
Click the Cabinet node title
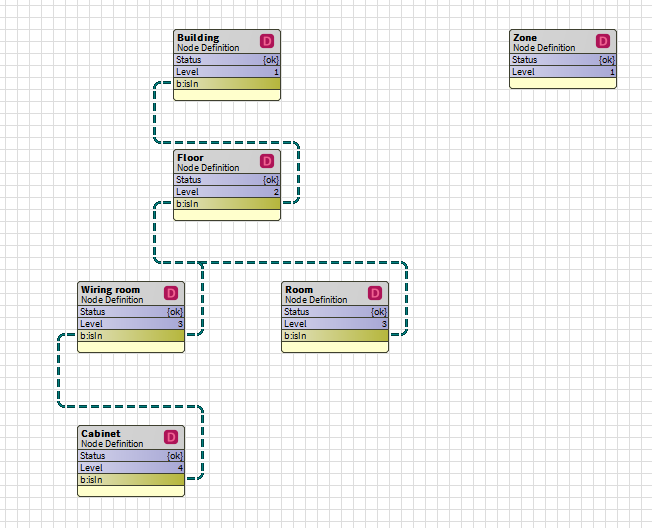(x=100, y=434)
